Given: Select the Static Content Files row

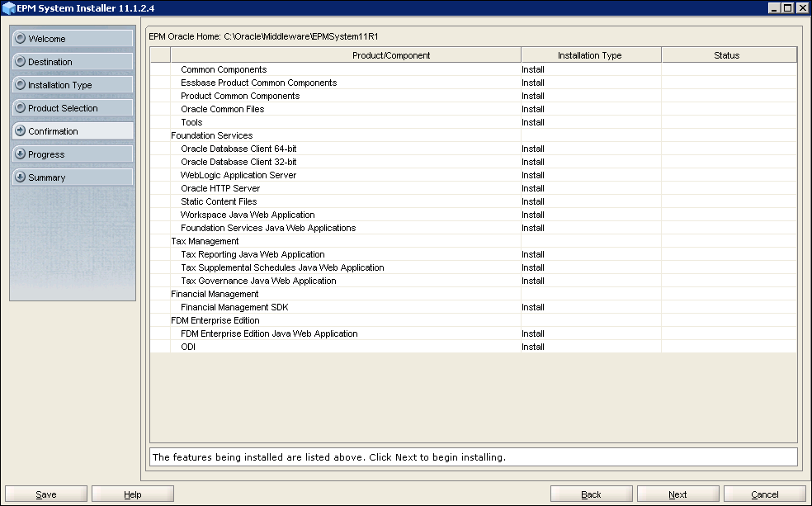Looking at the screenshot, I should tap(474, 201).
